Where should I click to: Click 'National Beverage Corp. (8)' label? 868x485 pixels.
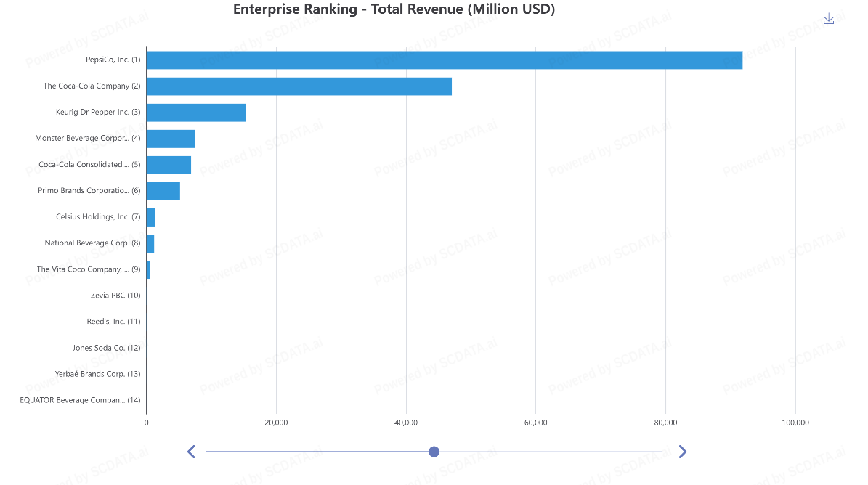point(92,242)
